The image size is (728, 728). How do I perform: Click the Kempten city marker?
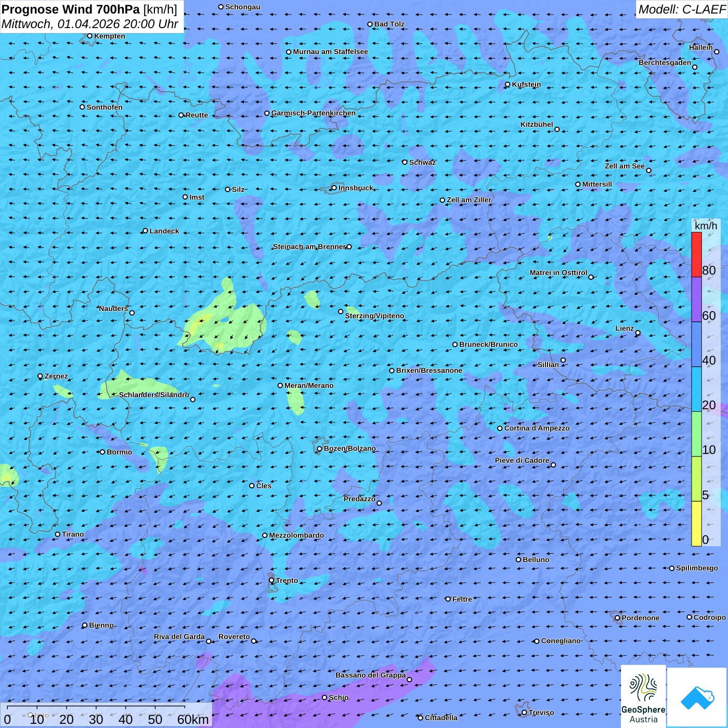pos(89,36)
